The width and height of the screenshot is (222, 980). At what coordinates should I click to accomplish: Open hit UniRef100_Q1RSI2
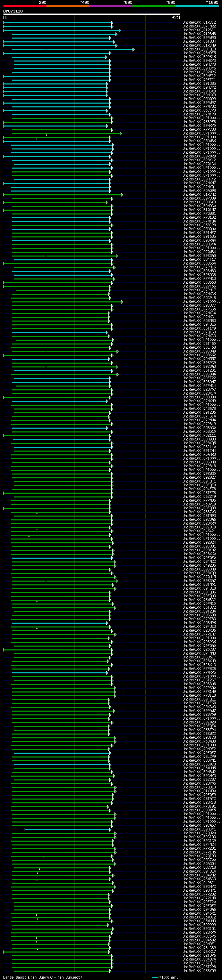[x=199, y=23]
